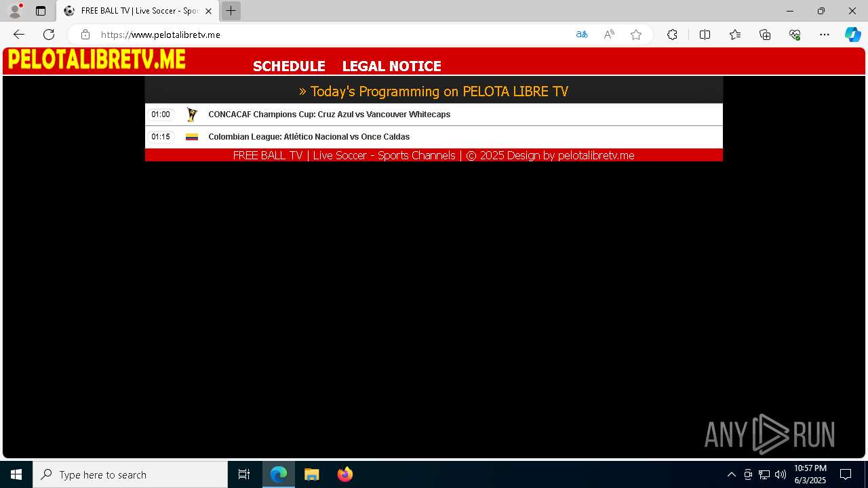Open Microsoft Edge taskbar icon

(x=279, y=474)
